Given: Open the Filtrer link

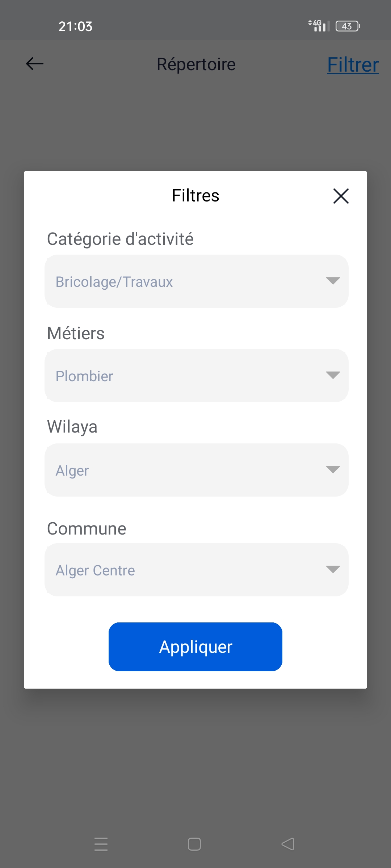Looking at the screenshot, I should click(x=353, y=65).
